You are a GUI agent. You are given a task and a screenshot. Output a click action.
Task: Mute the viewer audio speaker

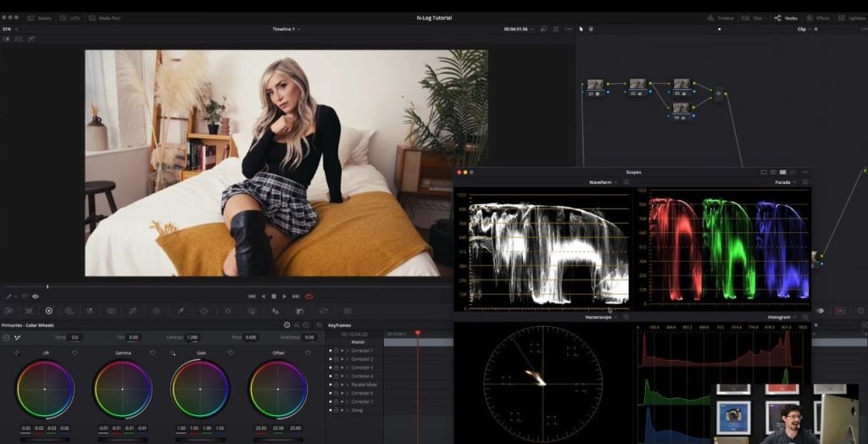pos(35,297)
